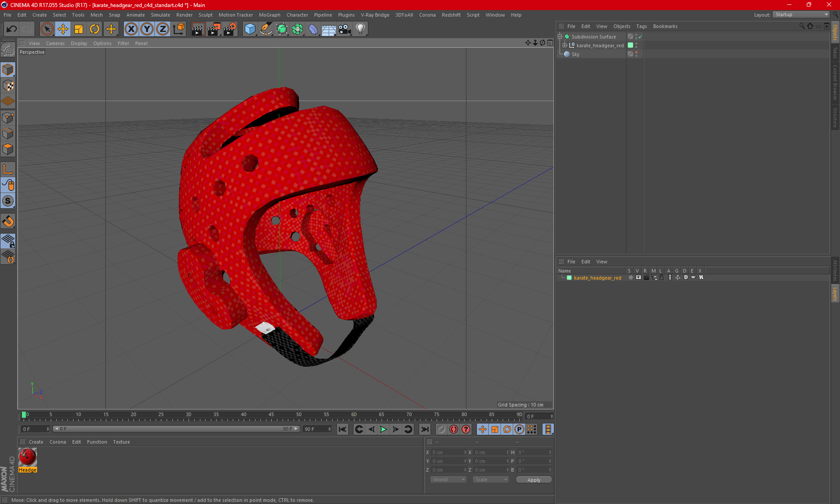Toggle Y axis lock
Viewport: 840px width, 504px height.
pos(147,29)
